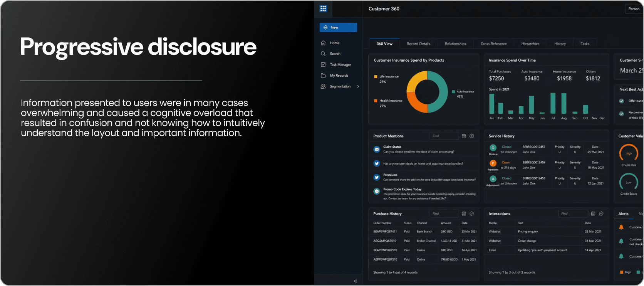Click the Credit Score Low gauge
The image size is (644, 286).
(629, 182)
